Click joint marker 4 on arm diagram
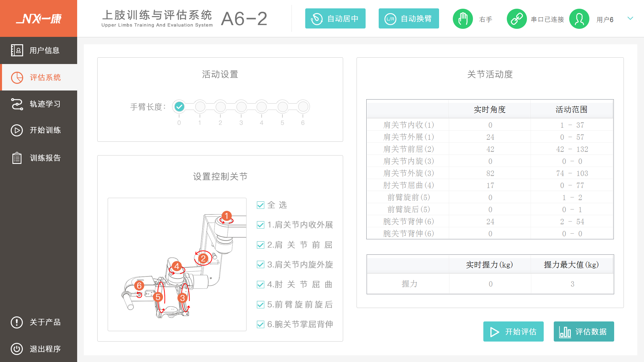This screenshot has width=644, height=362. [x=177, y=266]
